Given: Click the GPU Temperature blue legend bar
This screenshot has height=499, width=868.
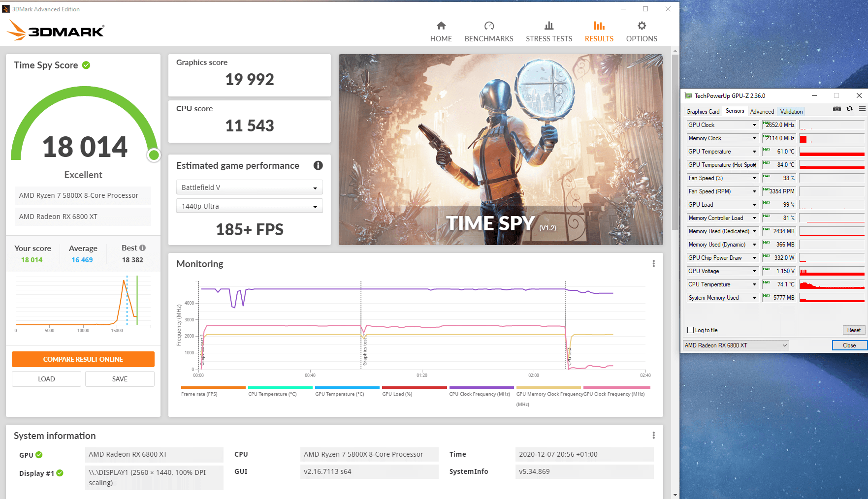Looking at the screenshot, I should tap(347, 388).
